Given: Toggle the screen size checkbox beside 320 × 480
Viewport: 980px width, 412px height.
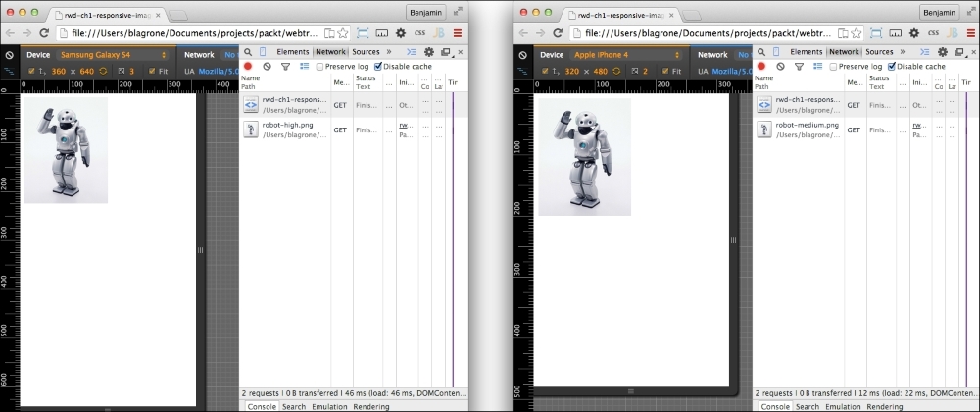Looking at the screenshot, I should (x=546, y=72).
